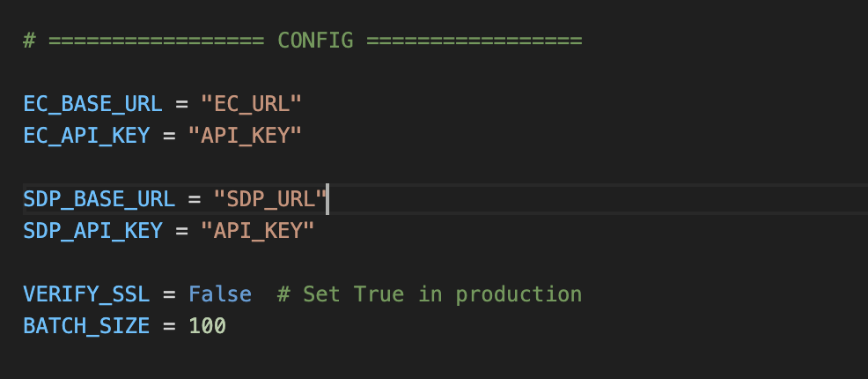Click the SDP_BASE_URL variable name

99,199
